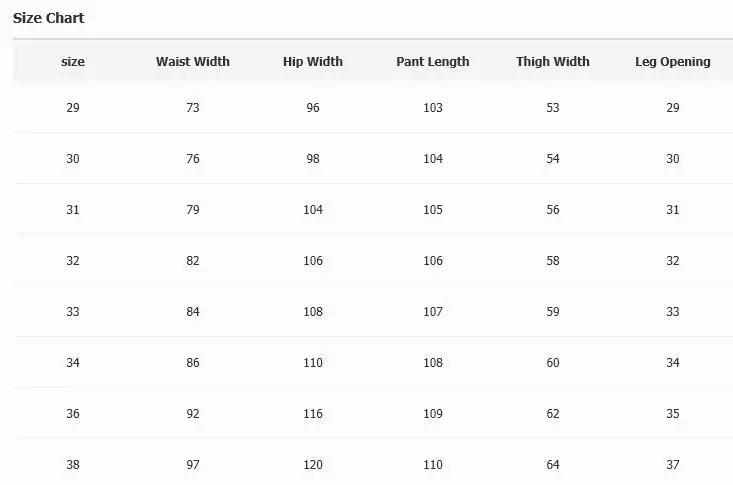Viewport: 733px width, 485px height.
Task: Click hip width value 120
Action: point(313,465)
